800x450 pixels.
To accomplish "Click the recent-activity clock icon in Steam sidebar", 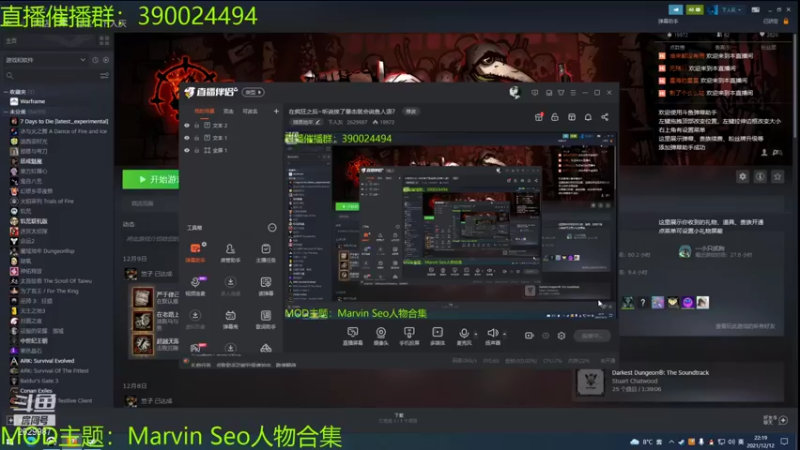I will click(95, 60).
